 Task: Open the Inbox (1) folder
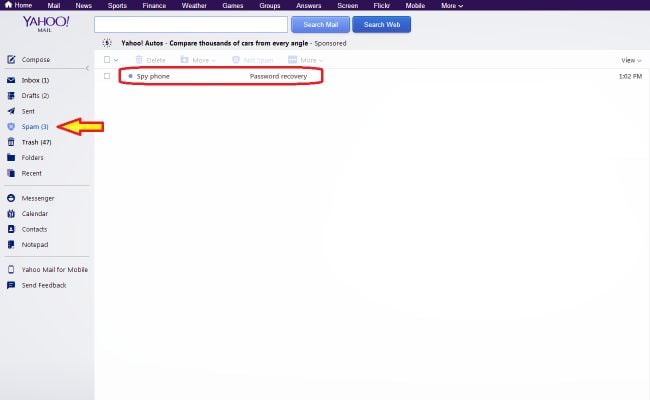pyautogui.click(x=35, y=80)
